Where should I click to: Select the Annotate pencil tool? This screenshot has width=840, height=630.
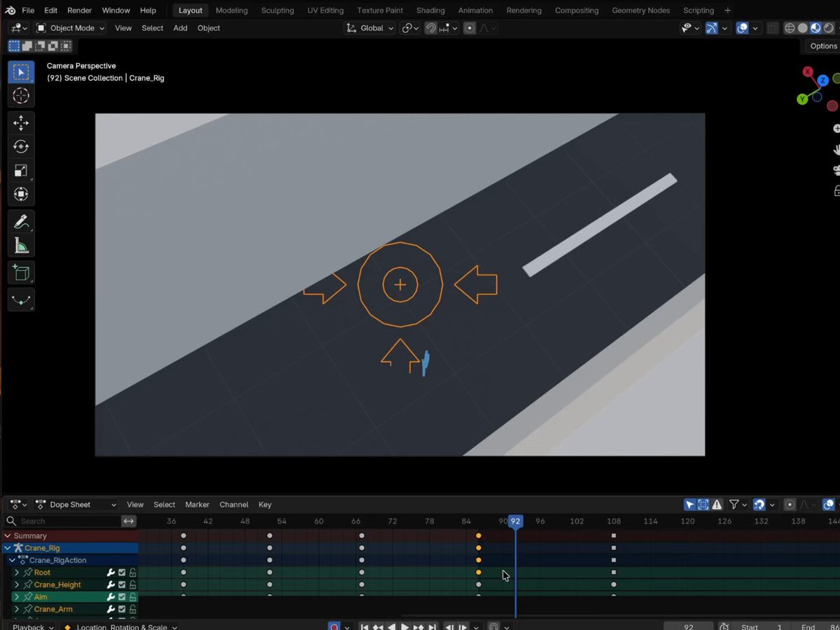tap(21, 222)
